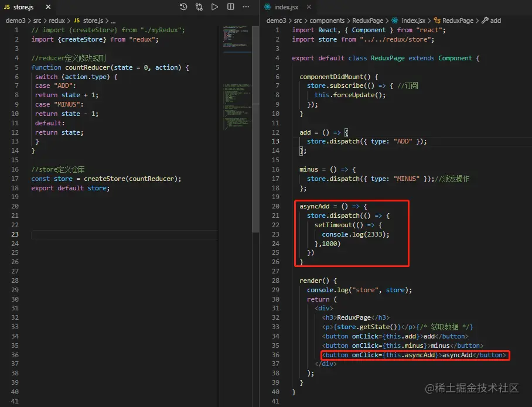Open components breadcrumb in right editor
Image resolution: width=532 pixels, height=407 pixels.
[x=327, y=20]
